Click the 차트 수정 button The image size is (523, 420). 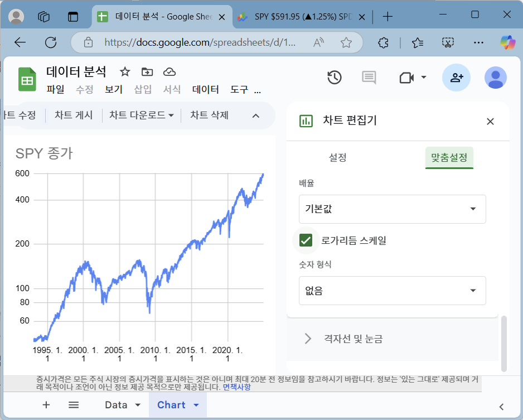20,115
